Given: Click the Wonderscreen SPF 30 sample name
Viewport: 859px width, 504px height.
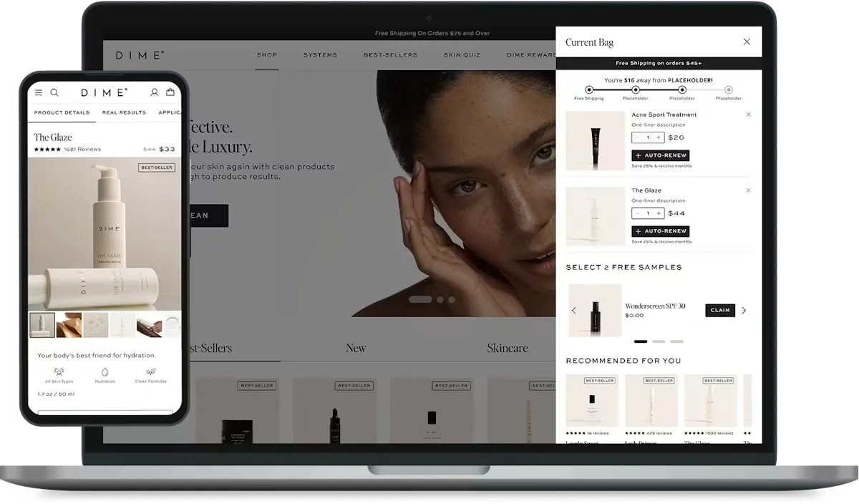Looking at the screenshot, I should click(x=655, y=306).
